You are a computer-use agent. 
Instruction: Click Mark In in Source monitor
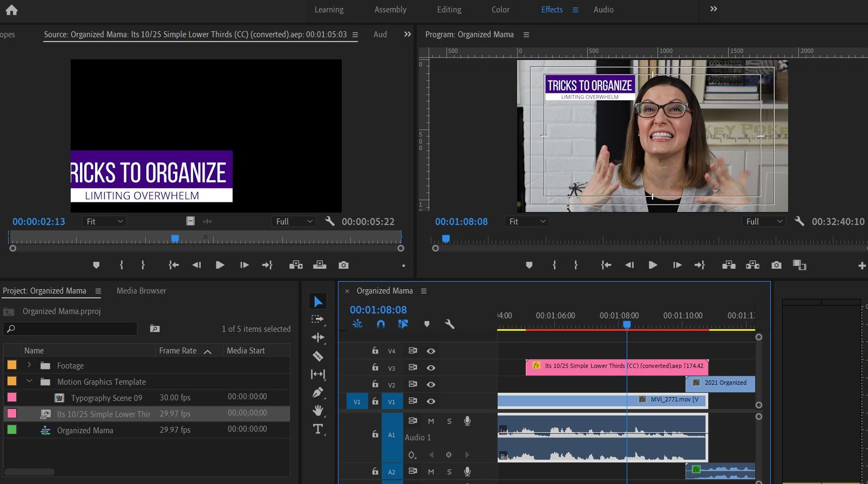tap(121, 265)
